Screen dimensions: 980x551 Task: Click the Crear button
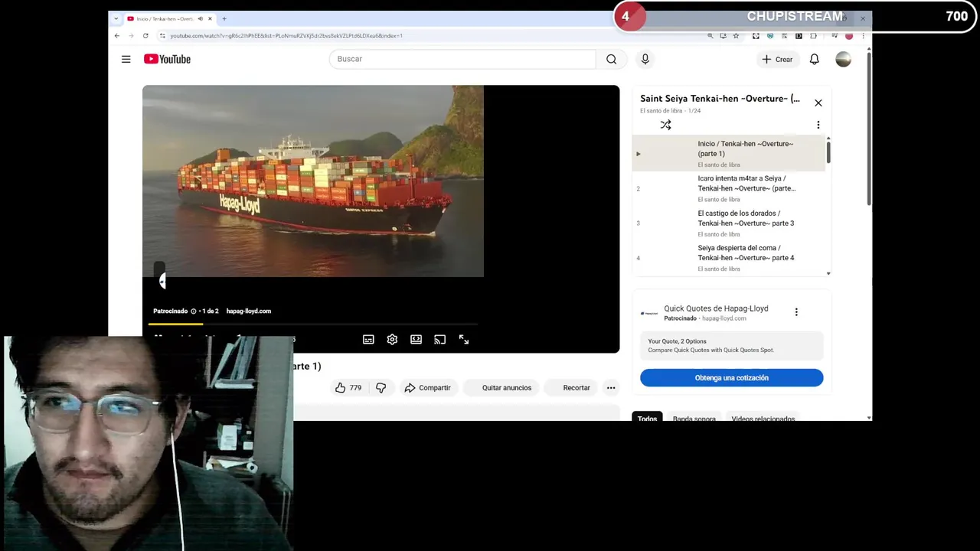[x=777, y=59]
